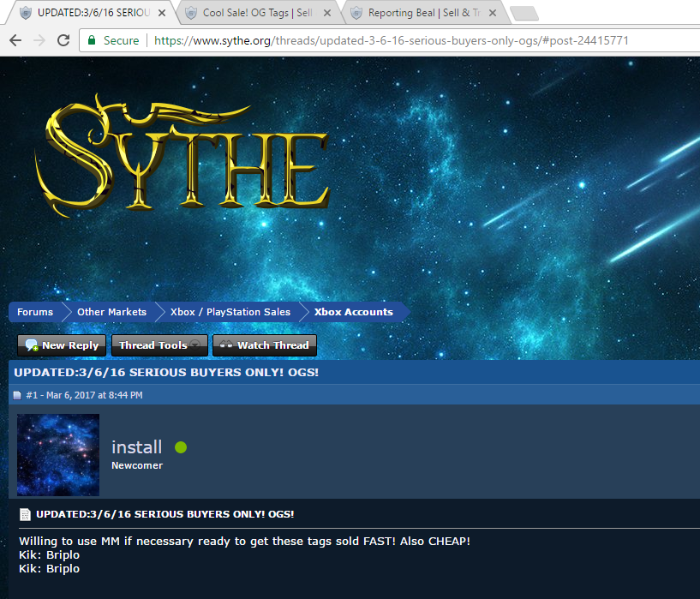Viewport: 700px width, 599px height.
Task: Expand the Thread Tools dropdown
Action: click(x=159, y=345)
